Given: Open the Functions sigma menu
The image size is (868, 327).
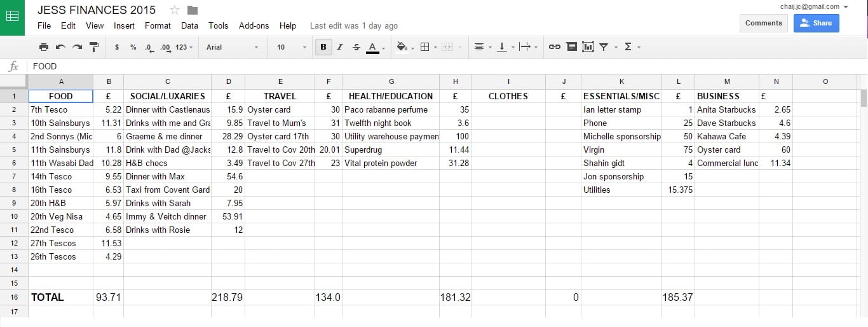Looking at the screenshot, I should [631, 47].
